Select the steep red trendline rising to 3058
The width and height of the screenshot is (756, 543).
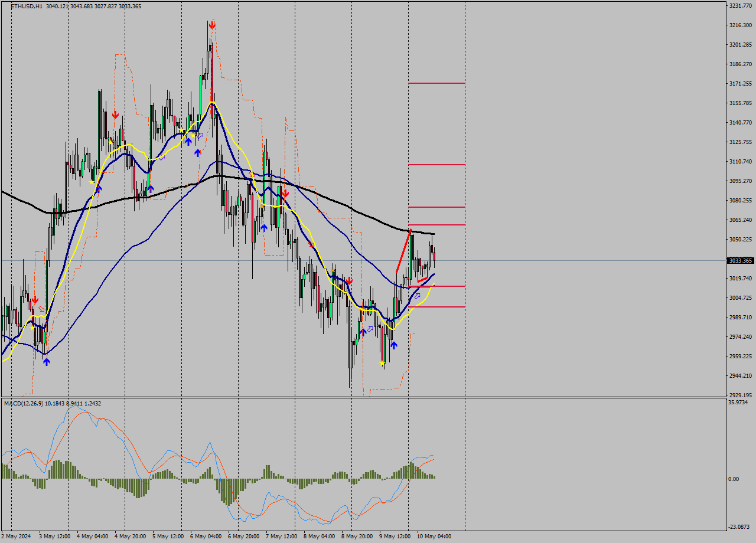tap(403, 250)
